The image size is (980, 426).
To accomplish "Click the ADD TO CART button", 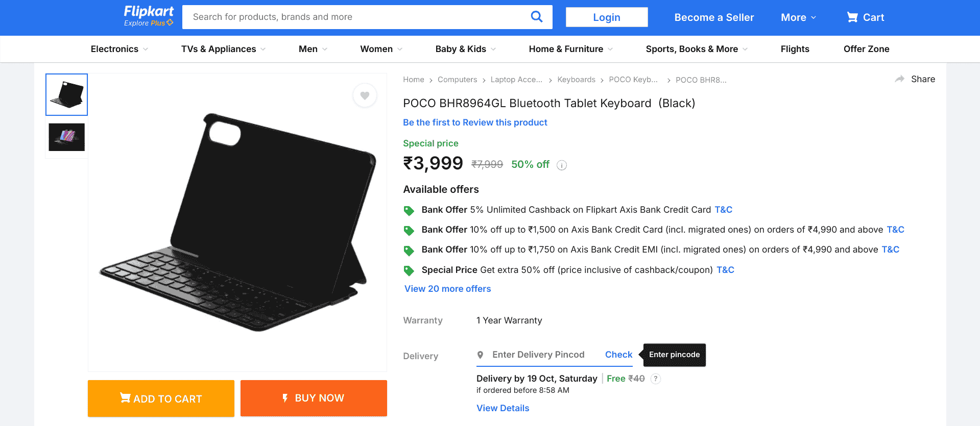I will 161,398.
